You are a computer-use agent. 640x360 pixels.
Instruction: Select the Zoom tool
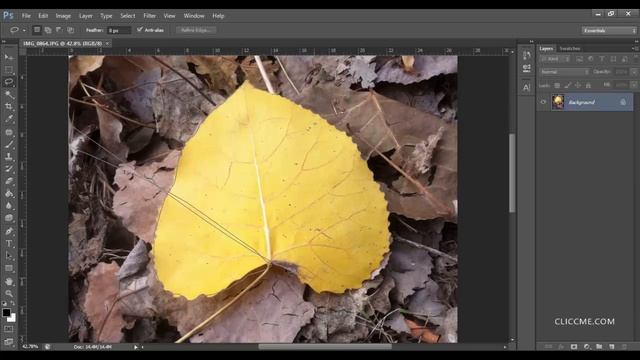point(9,293)
